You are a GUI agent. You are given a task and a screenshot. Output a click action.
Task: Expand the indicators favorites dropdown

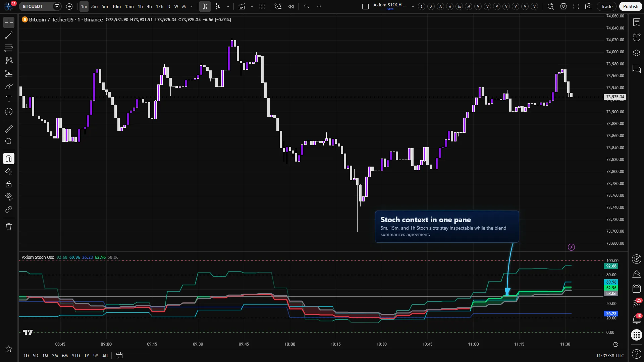(x=252, y=6)
